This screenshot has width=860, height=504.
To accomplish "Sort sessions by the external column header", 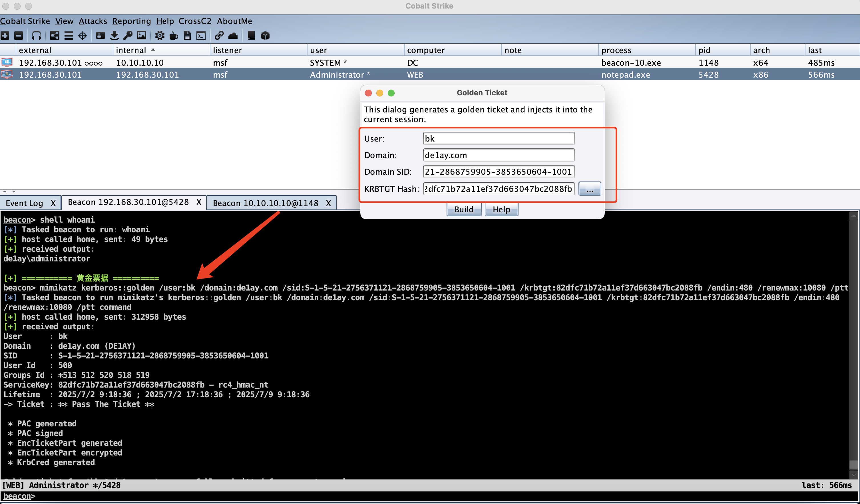I will 64,50.
